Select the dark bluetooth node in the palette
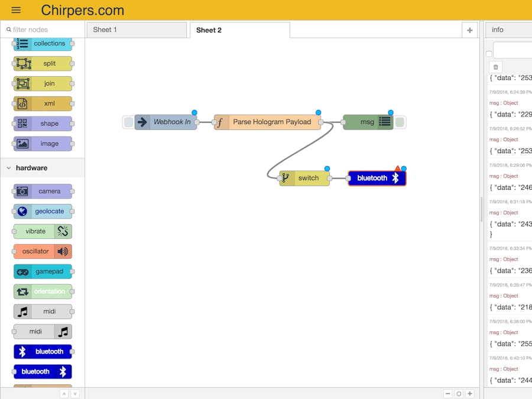The image size is (532, 399). click(x=43, y=351)
